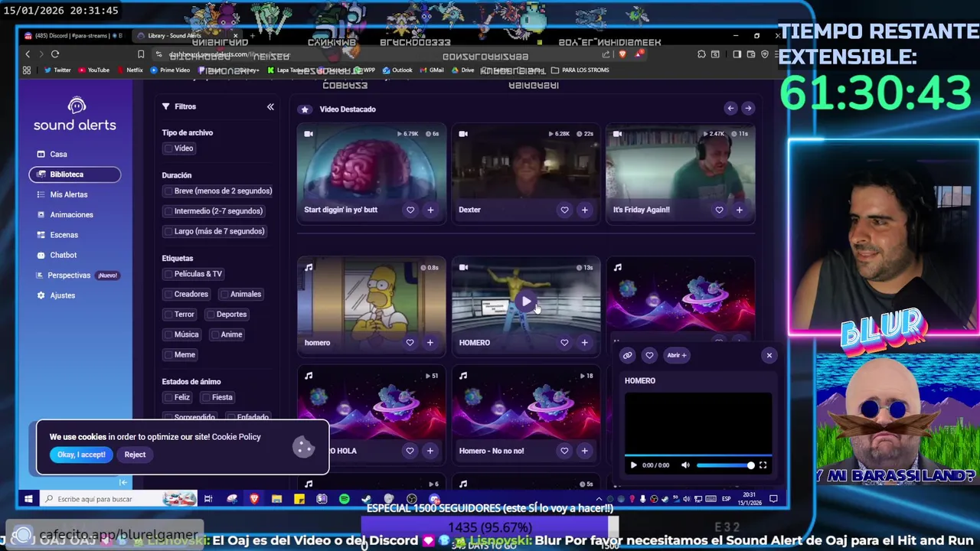Image resolution: width=980 pixels, height=551 pixels.
Task: Expand the Abrir dropdown in preview popup
Action: pyautogui.click(x=677, y=355)
